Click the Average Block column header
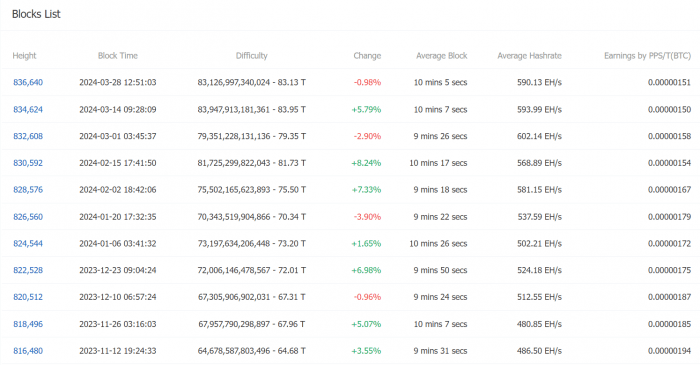Image resolution: width=700 pixels, height=365 pixels. pyautogui.click(x=442, y=56)
